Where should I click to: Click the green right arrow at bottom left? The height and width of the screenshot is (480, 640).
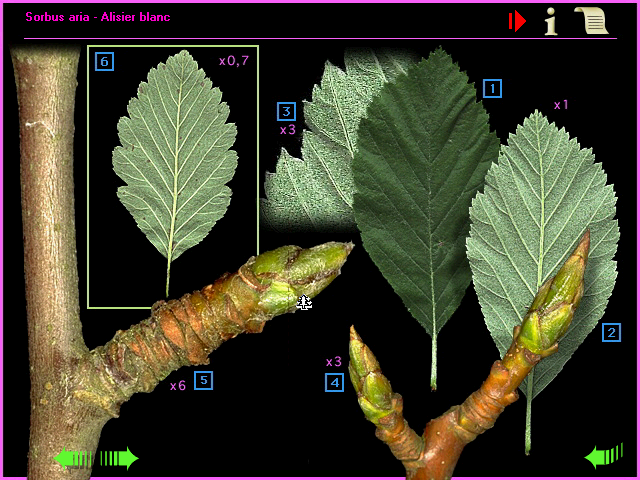tap(120, 458)
